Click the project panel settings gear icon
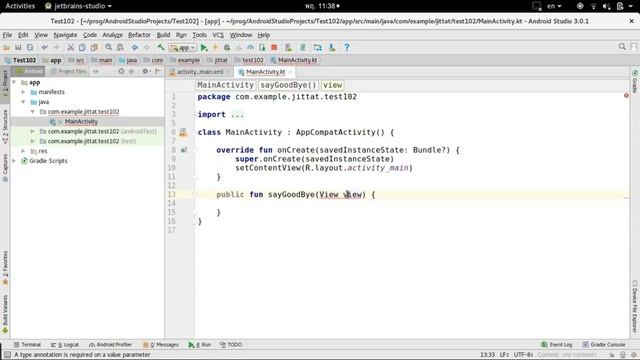This screenshot has width=640, height=360. 145,71
